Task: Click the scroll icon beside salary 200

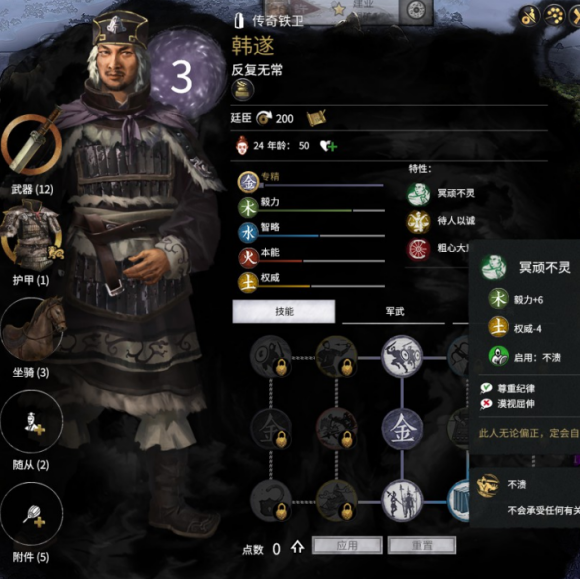Action: (316, 118)
